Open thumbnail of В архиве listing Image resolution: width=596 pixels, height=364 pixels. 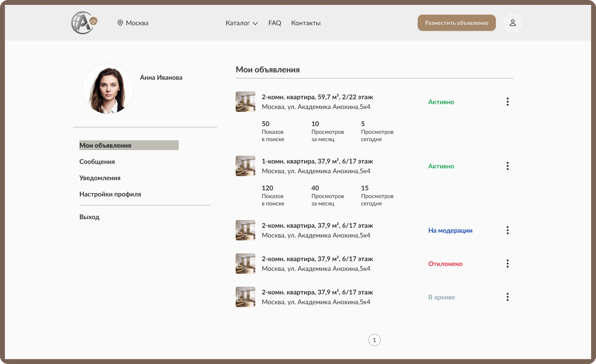pos(245,297)
